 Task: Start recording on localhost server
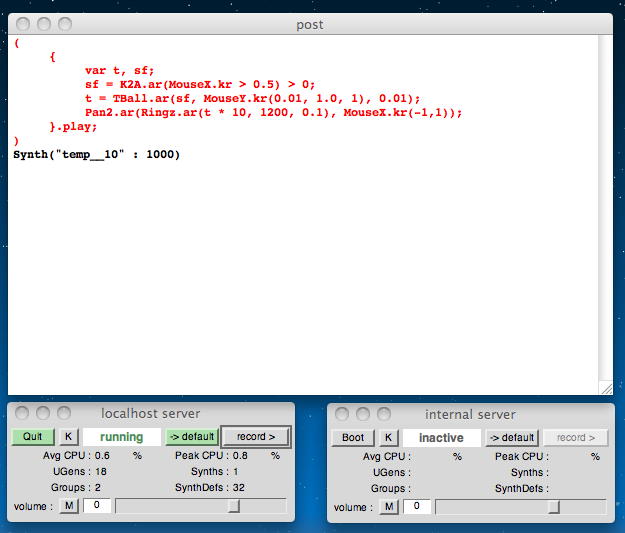[256, 437]
